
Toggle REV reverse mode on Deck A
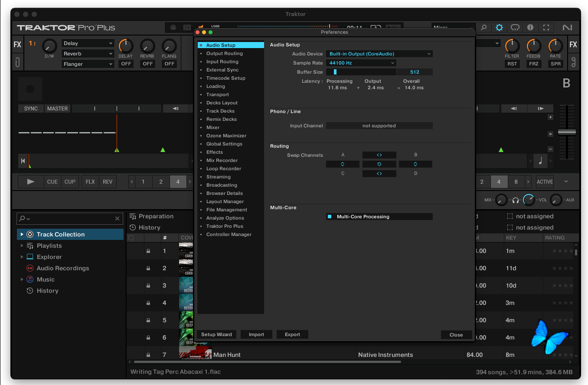click(x=108, y=182)
